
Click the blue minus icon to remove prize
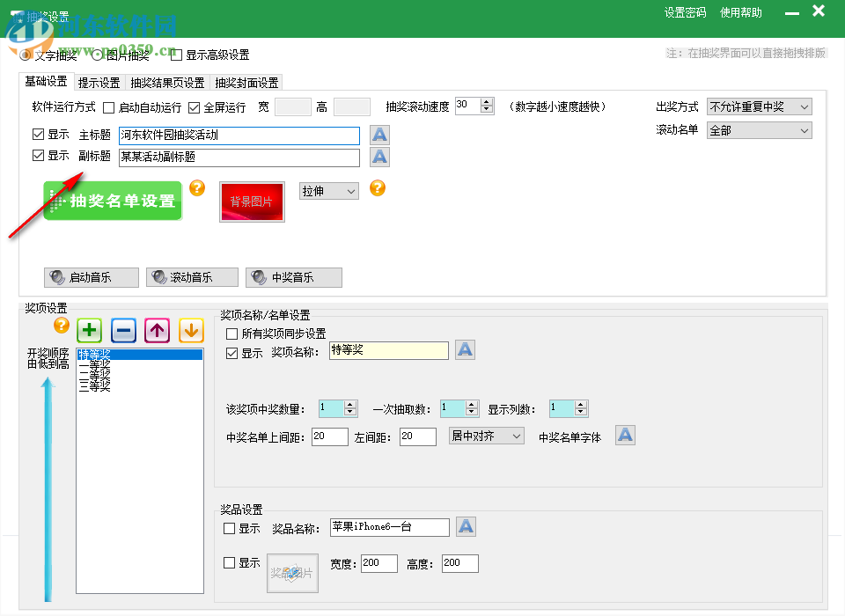click(123, 330)
